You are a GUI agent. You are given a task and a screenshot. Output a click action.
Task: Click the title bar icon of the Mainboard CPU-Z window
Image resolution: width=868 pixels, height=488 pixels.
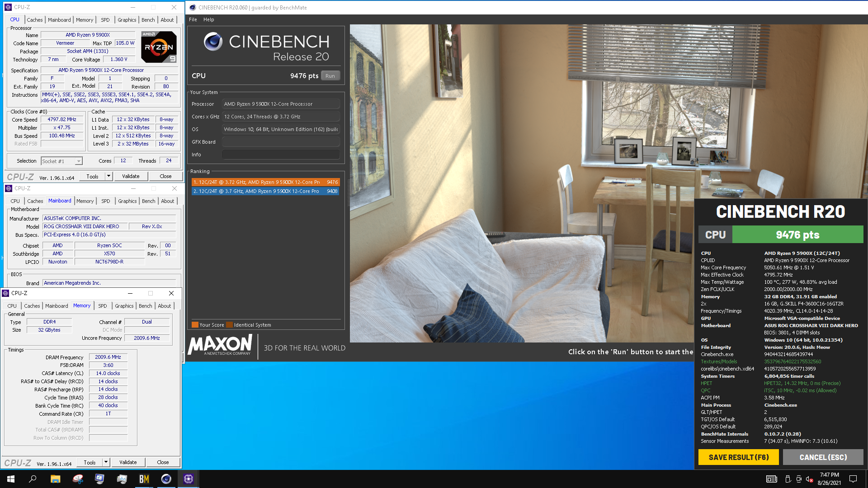(8, 188)
